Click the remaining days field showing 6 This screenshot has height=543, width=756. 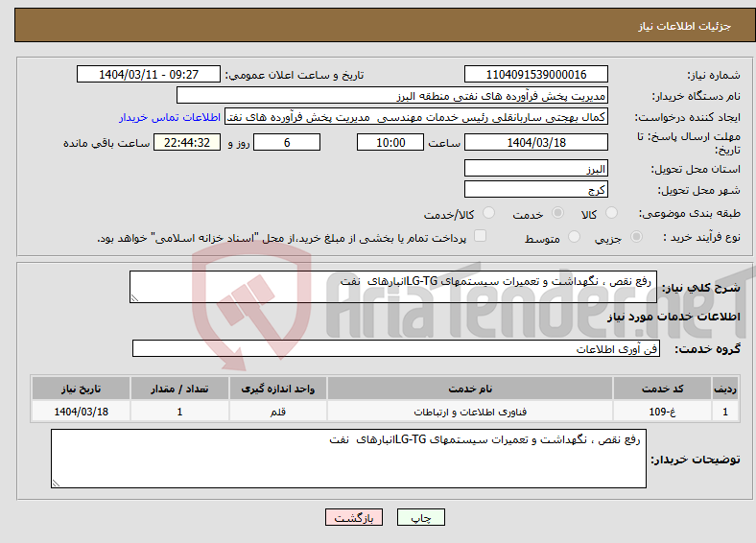[x=287, y=142]
